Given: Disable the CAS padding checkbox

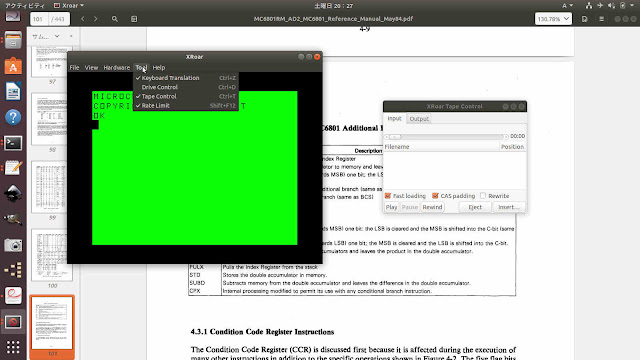Looking at the screenshot, I should (436, 196).
